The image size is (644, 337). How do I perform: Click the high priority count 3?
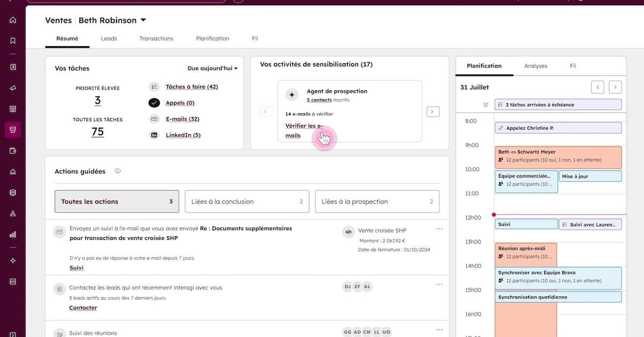point(98,100)
